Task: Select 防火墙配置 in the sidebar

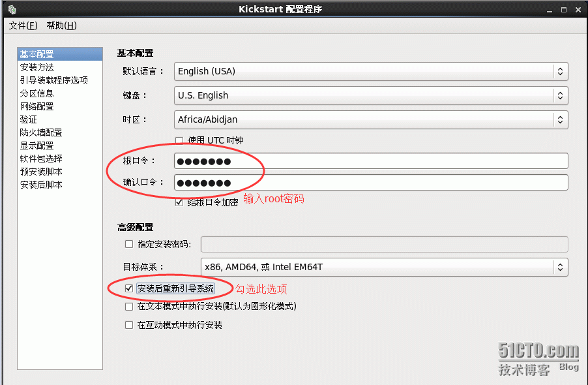Action: click(60, 132)
